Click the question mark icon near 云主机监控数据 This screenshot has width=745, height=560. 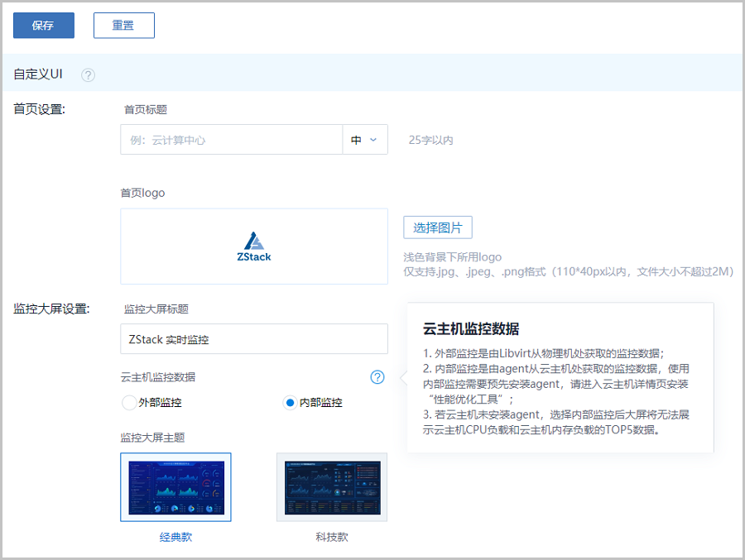[377, 377]
